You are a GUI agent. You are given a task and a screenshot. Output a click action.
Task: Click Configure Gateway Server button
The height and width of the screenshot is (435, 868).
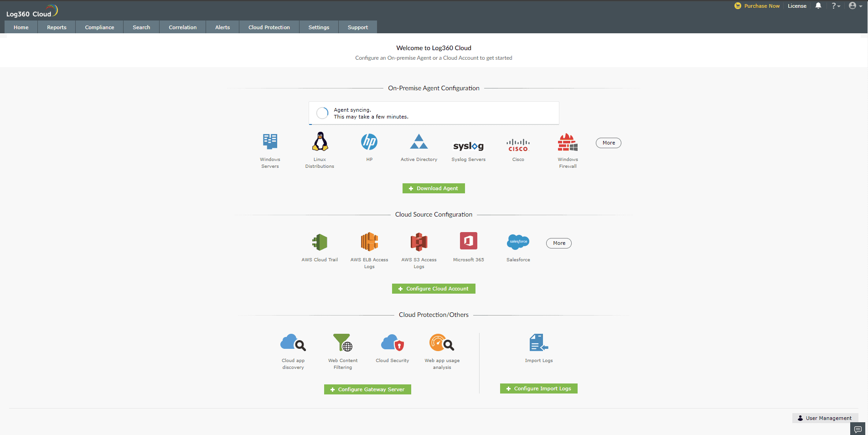click(x=367, y=389)
